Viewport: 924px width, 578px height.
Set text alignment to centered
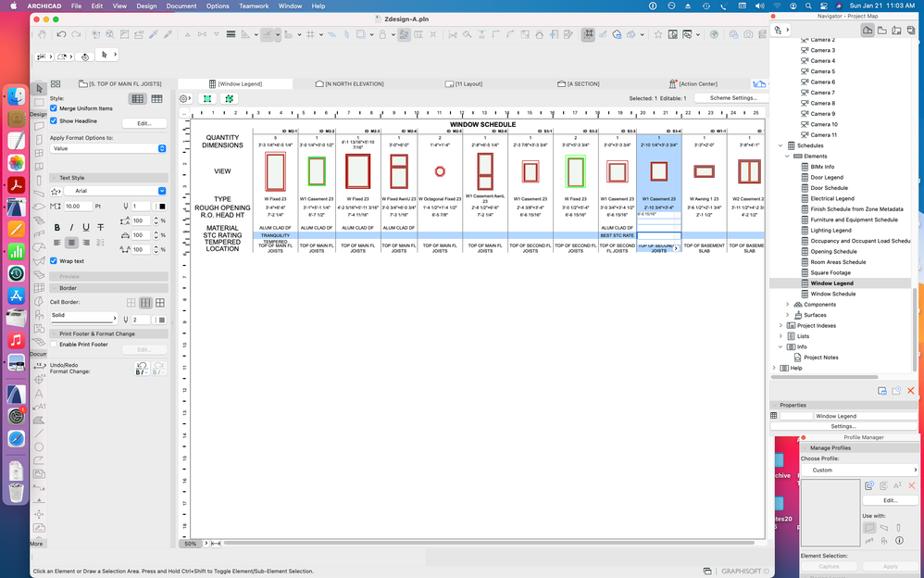[x=71, y=243]
